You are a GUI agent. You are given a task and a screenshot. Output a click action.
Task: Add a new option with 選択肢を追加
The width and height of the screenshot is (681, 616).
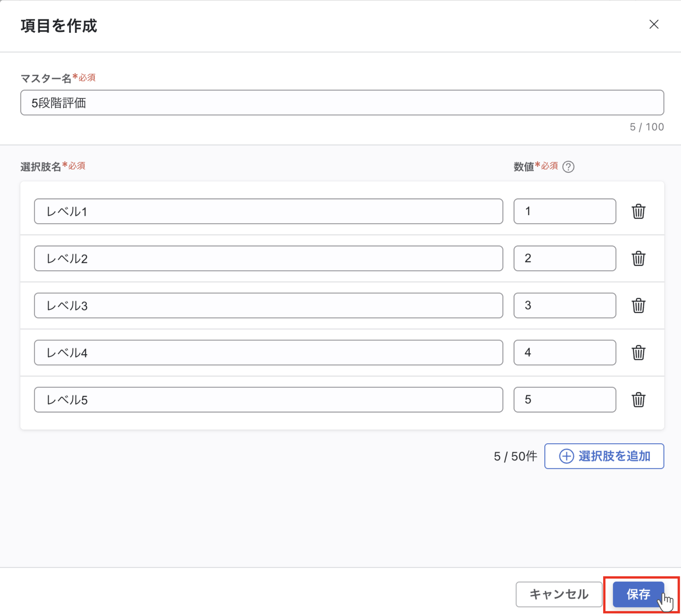tap(604, 456)
